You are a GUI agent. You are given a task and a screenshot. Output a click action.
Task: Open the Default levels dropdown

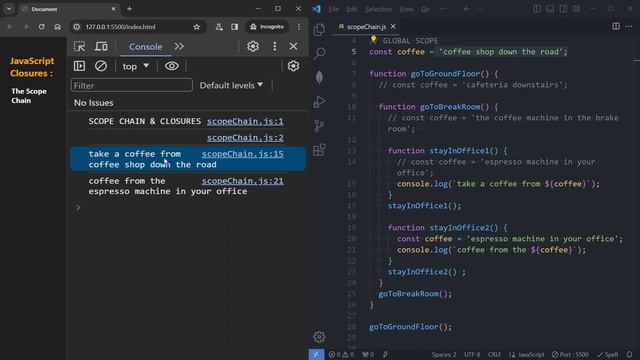(231, 85)
